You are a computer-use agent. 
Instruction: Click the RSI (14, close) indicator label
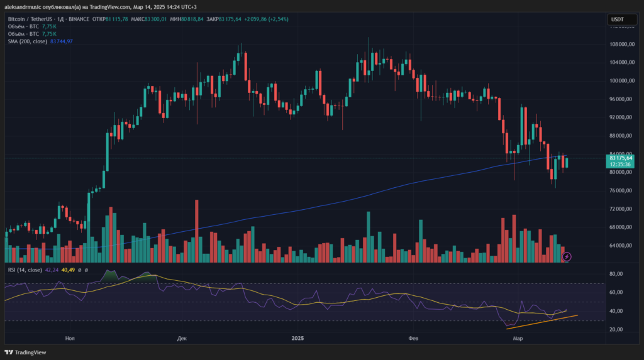pos(25,270)
